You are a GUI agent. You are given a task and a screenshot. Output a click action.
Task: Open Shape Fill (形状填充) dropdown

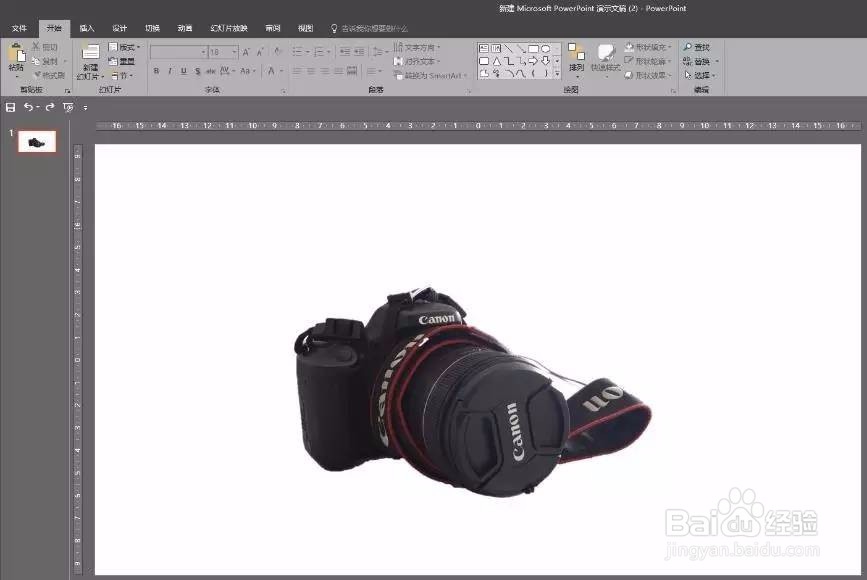pyautogui.click(x=648, y=47)
